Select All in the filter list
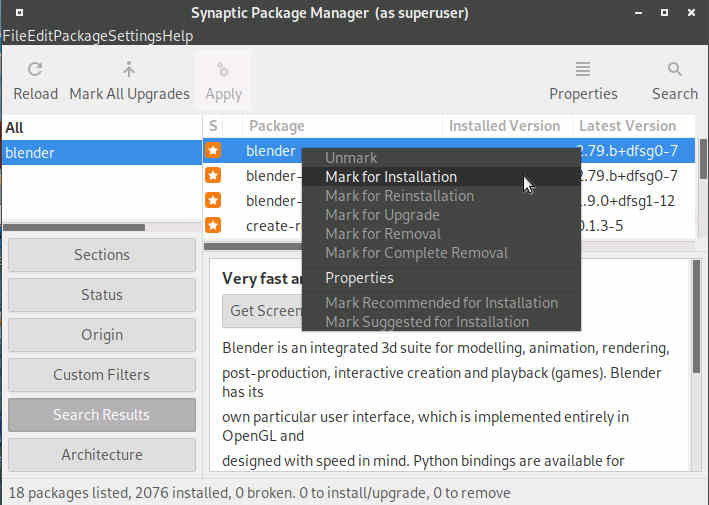This screenshot has height=505, width=709. [102, 128]
